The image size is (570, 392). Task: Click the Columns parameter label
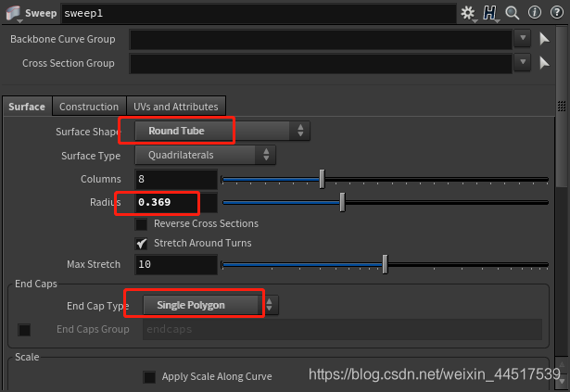click(101, 179)
